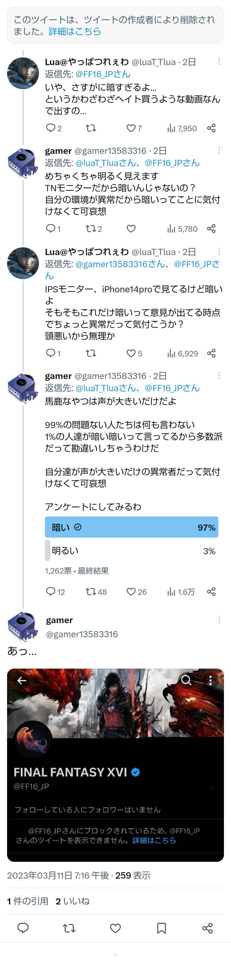Open more options on the poll tweet
Viewport: 231px width, 980px height.
pos(219,376)
